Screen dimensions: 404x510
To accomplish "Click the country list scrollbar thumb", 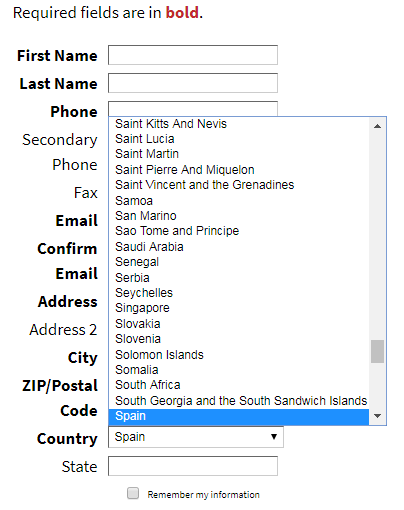I will (377, 351).
